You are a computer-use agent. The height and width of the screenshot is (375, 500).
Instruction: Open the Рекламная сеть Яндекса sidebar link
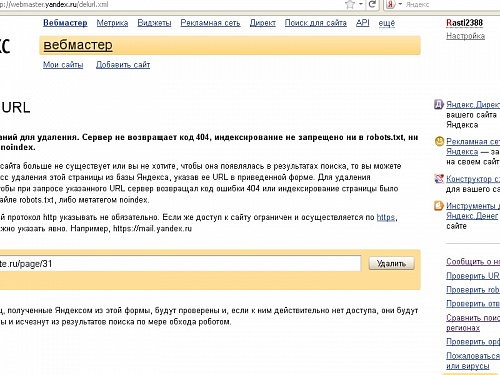tap(473, 146)
